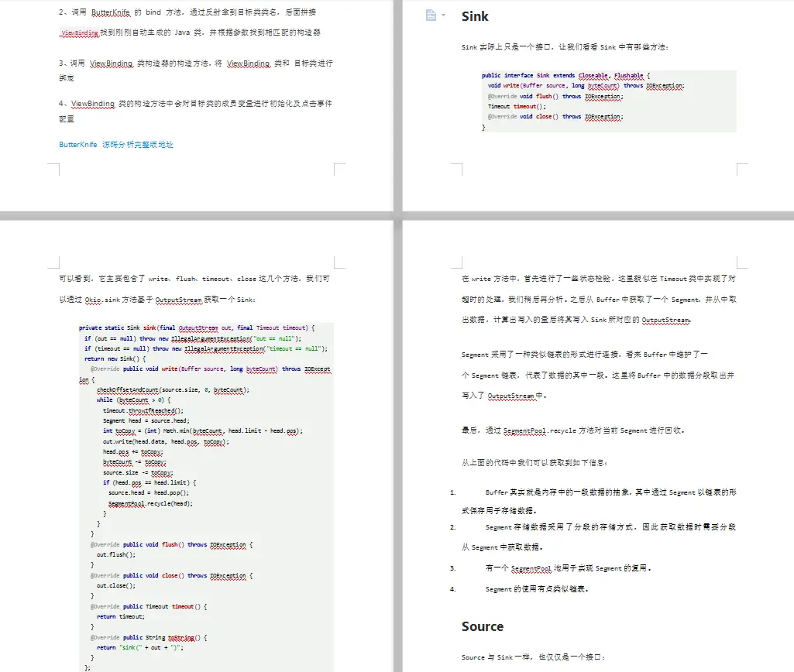Click the line 'return "sink(" + out + ")";'
The height and width of the screenshot is (672, 794).
click(140, 648)
